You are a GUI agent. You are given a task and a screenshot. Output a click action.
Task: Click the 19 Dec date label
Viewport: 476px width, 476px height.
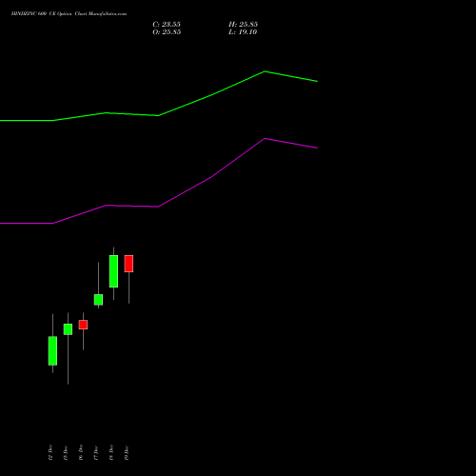[x=127, y=452]
